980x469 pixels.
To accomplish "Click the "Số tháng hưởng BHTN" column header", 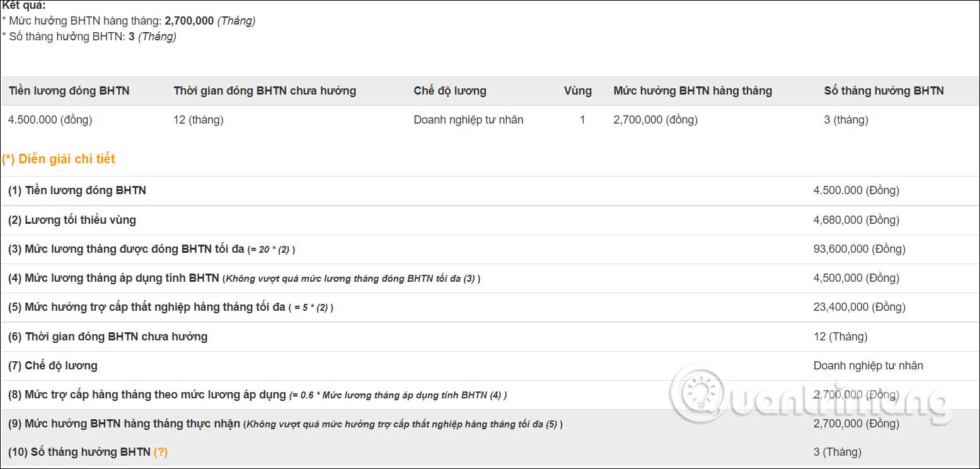I will coord(884,91).
